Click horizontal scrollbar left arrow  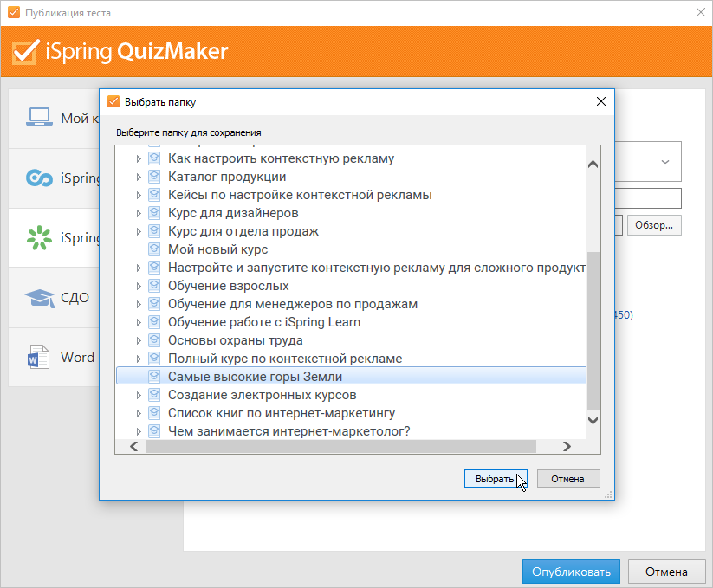click(x=133, y=446)
